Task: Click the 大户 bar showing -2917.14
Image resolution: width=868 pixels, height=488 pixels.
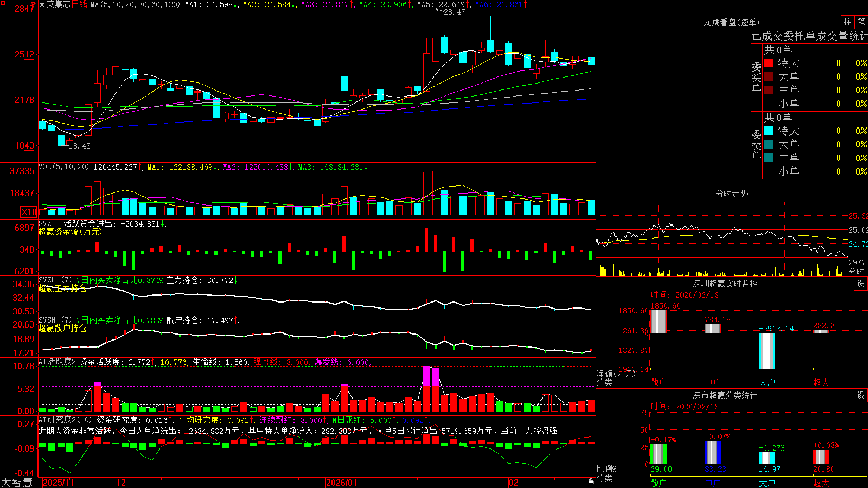Action: click(767, 351)
